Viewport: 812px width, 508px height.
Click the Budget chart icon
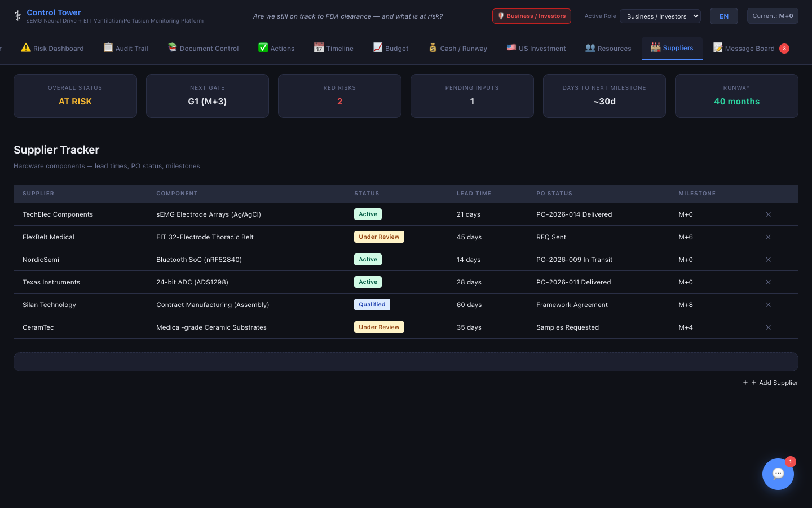(x=378, y=48)
